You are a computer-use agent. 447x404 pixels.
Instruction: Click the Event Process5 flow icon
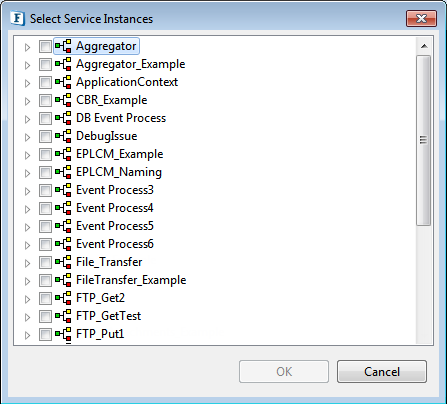click(x=63, y=226)
